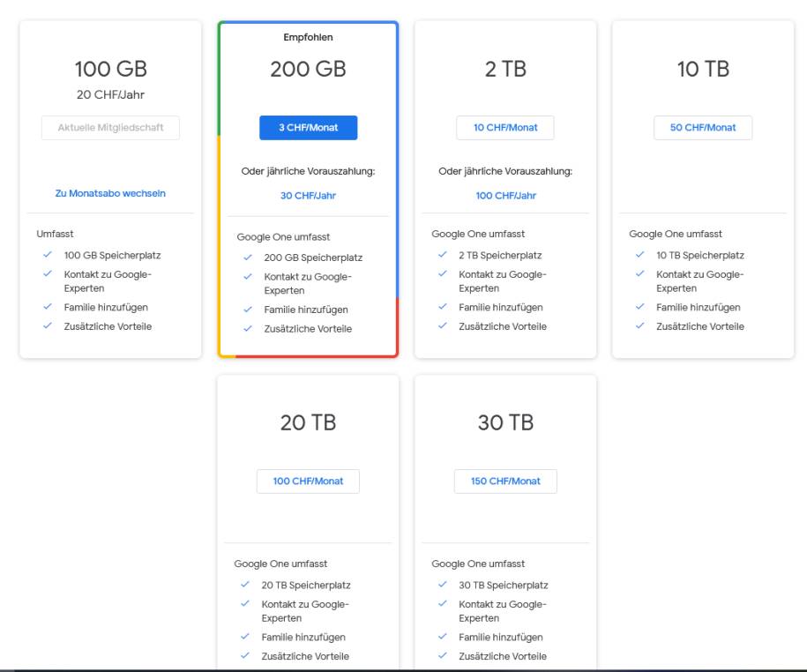Select the 10 CHF/Monat button for 2 TB
This screenshot has height=672, width=807.
[505, 128]
